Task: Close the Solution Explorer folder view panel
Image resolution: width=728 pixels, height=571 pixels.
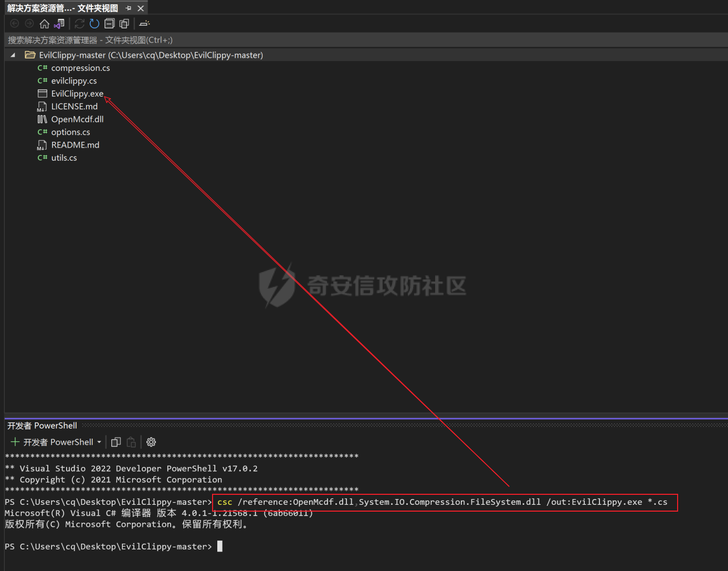Action: pyautogui.click(x=141, y=8)
